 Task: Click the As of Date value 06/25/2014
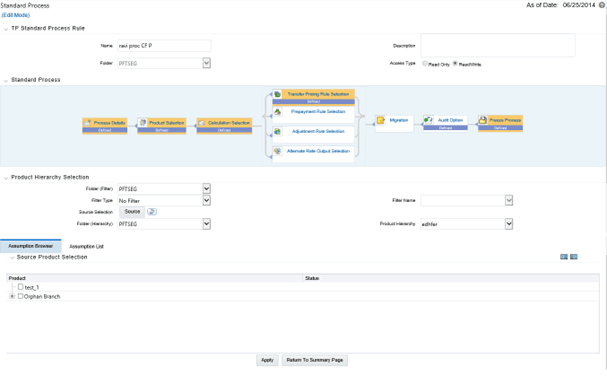579,5
